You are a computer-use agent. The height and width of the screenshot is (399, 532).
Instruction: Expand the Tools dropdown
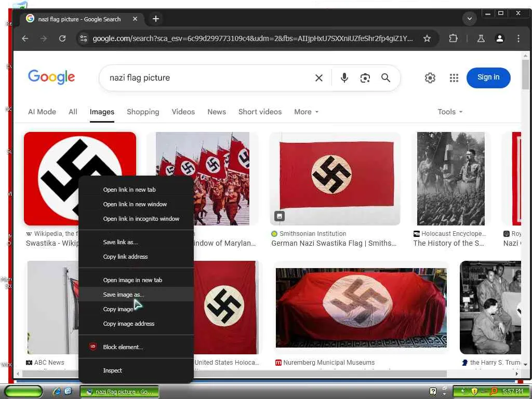point(450,112)
